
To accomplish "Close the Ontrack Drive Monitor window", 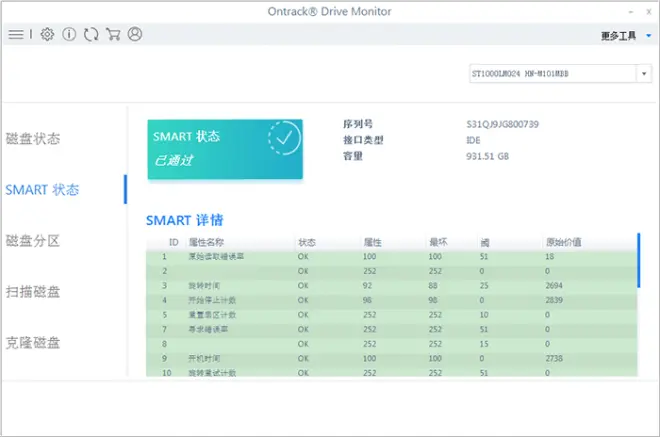I will click(649, 12).
